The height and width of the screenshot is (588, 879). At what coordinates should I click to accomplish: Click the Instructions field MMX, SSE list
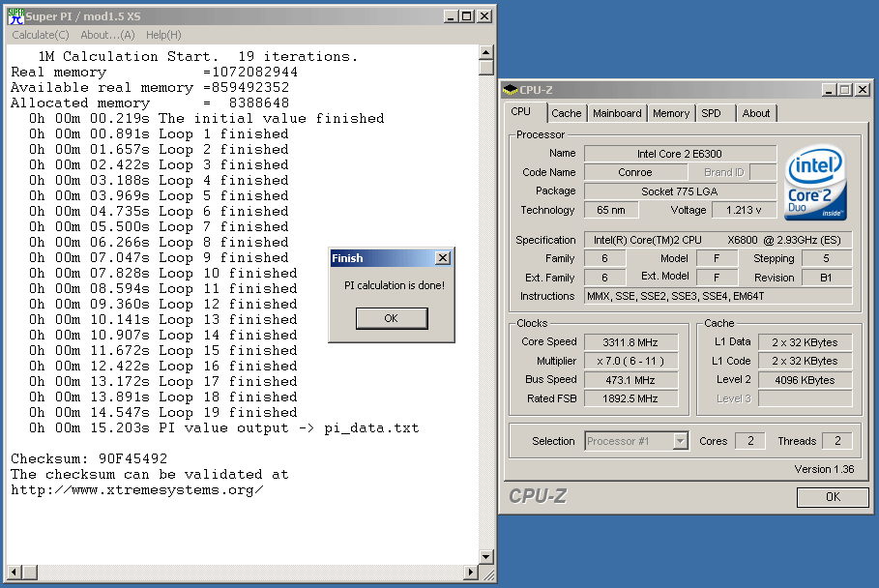(718, 296)
